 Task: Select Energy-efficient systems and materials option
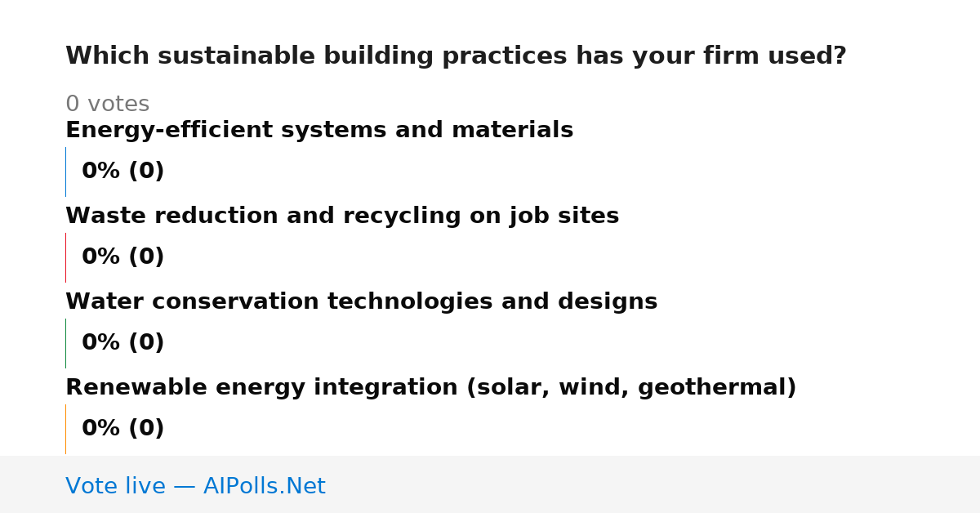[x=319, y=131]
